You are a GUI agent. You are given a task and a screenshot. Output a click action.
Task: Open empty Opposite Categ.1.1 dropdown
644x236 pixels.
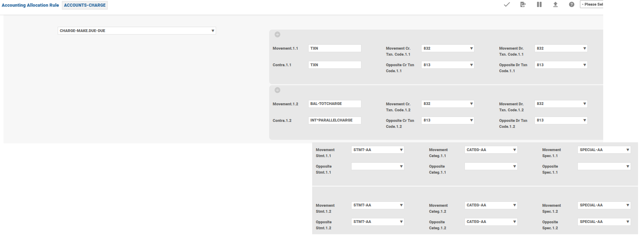491,166
